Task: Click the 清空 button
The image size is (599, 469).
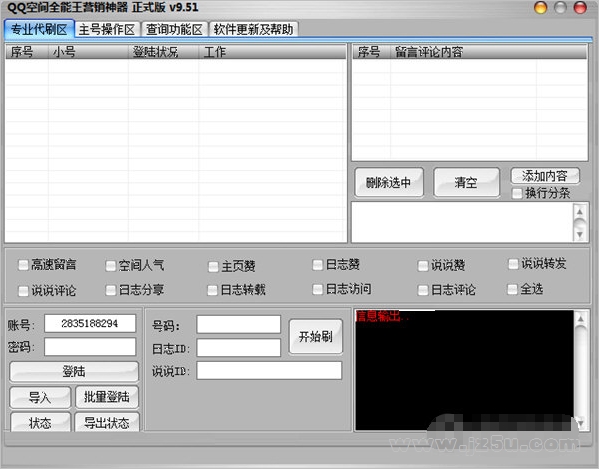Action: pyautogui.click(x=466, y=183)
